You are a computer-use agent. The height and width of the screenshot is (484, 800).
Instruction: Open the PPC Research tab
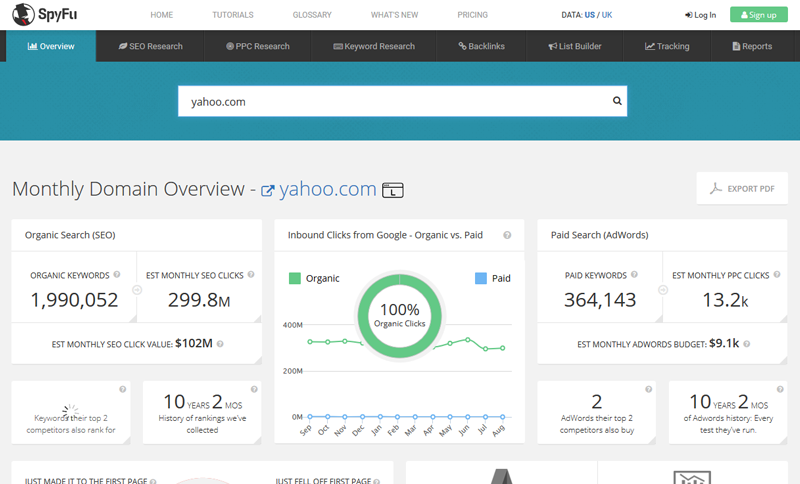(258, 46)
